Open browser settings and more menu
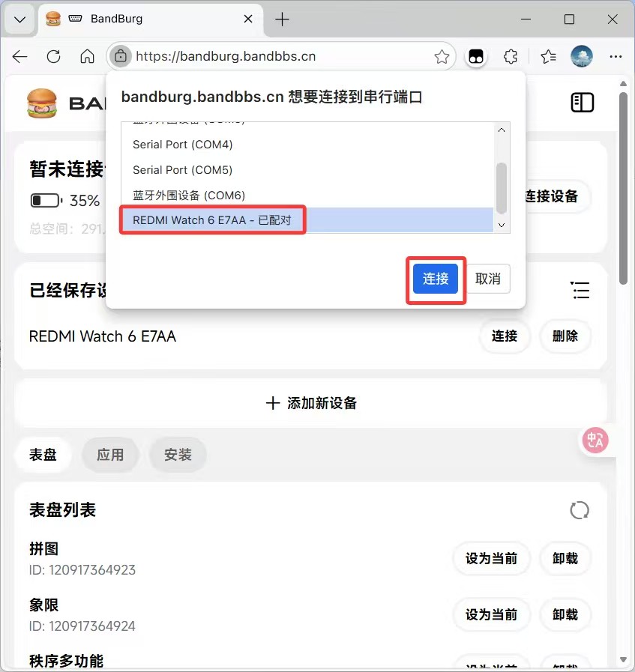The height and width of the screenshot is (672, 635). [x=616, y=57]
